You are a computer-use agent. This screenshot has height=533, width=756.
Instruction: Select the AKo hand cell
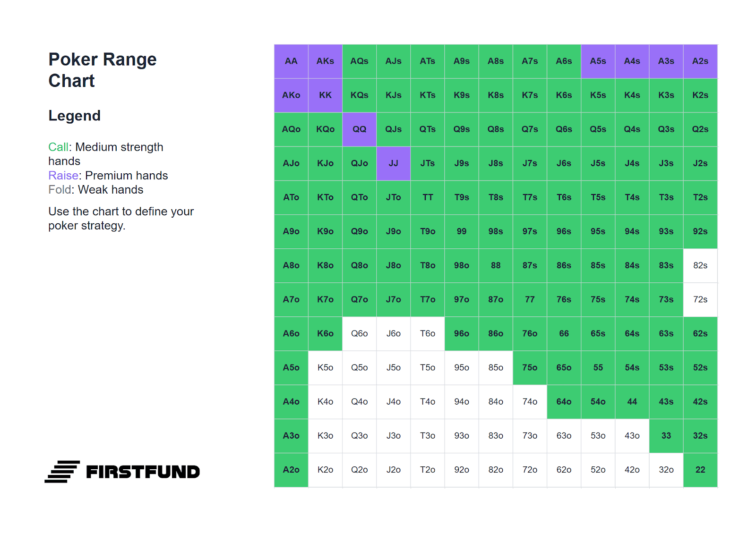tap(291, 95)
